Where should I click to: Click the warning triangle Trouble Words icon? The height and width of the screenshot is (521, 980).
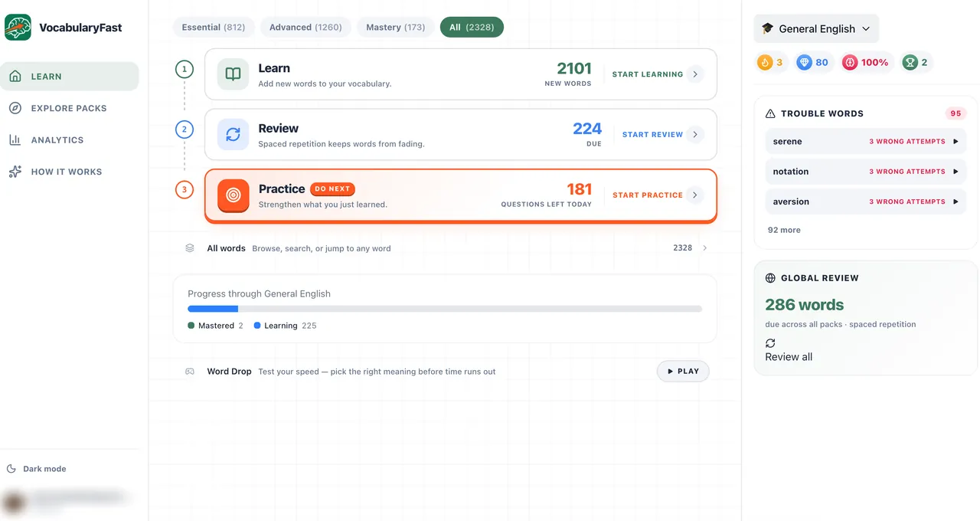[770, 113]
